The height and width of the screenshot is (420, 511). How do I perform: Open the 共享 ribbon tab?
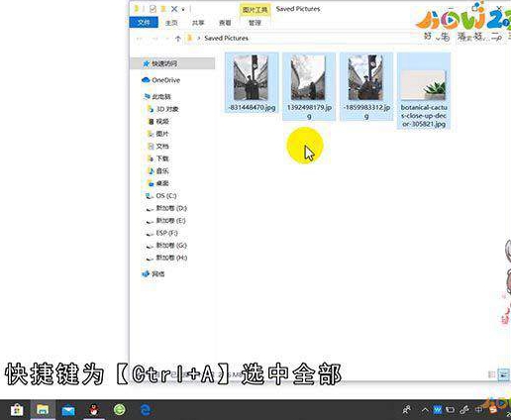point(198,23)
